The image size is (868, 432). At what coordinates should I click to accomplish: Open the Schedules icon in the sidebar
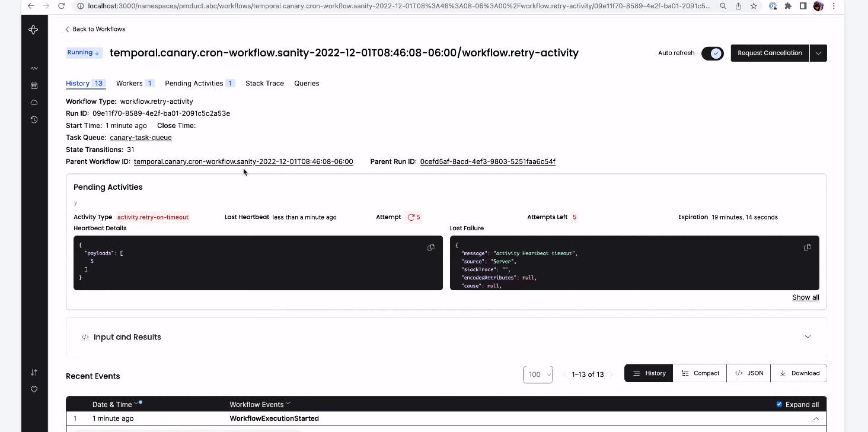(34, 85)
